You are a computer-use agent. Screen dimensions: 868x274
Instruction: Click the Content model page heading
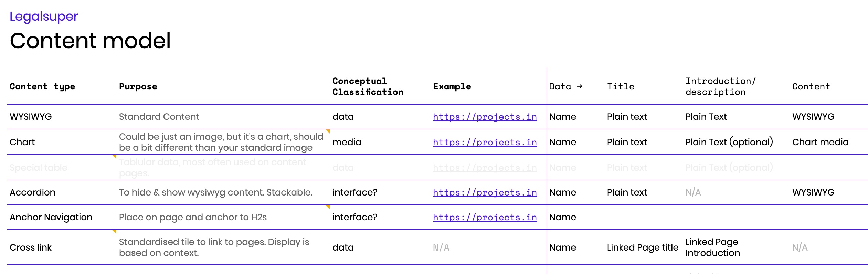(90, 41)
